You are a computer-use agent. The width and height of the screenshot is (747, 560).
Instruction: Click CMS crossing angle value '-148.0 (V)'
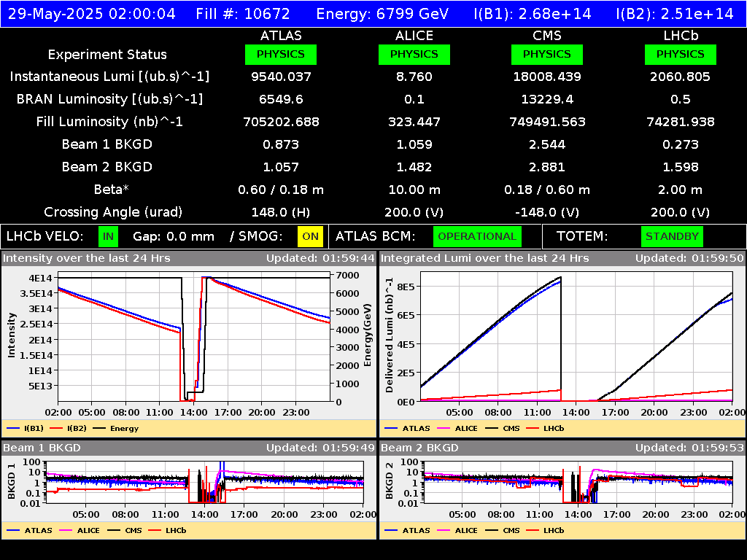click(547, 212)
